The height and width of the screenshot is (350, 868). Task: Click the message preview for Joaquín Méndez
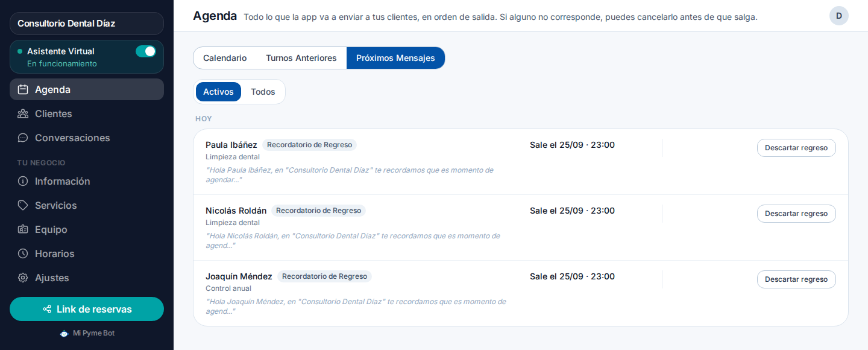point(356,307)
